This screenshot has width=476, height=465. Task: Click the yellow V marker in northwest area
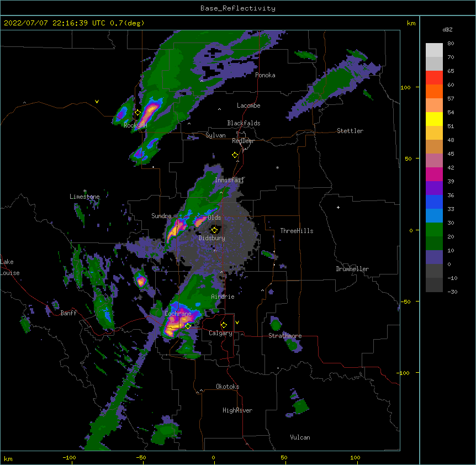[97, 102]
